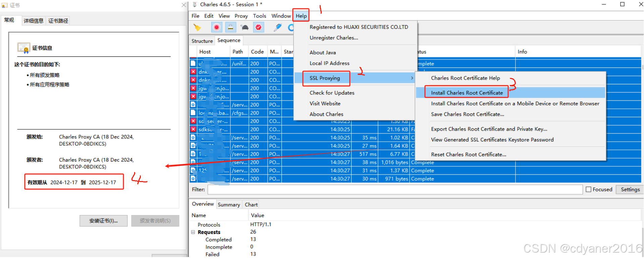Toggle the red Record button
644x259 pixels.
tap(217, 27)
